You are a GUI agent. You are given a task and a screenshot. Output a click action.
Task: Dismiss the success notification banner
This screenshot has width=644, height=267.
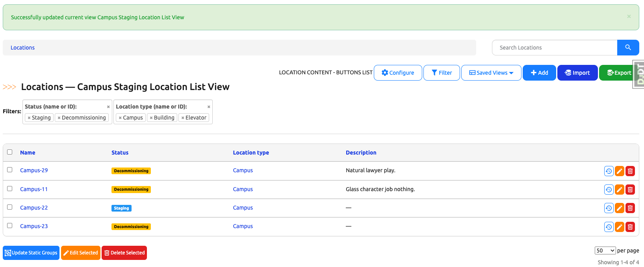629,17
